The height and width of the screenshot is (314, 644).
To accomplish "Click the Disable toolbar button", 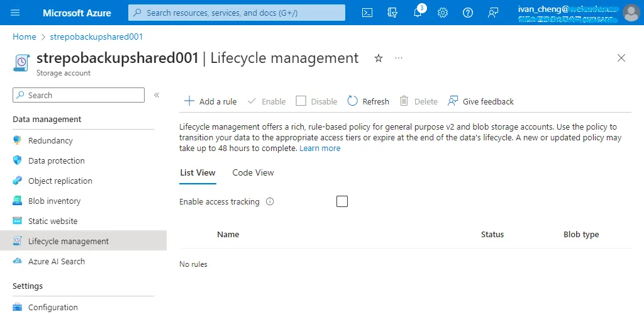I will click(317, 101).
